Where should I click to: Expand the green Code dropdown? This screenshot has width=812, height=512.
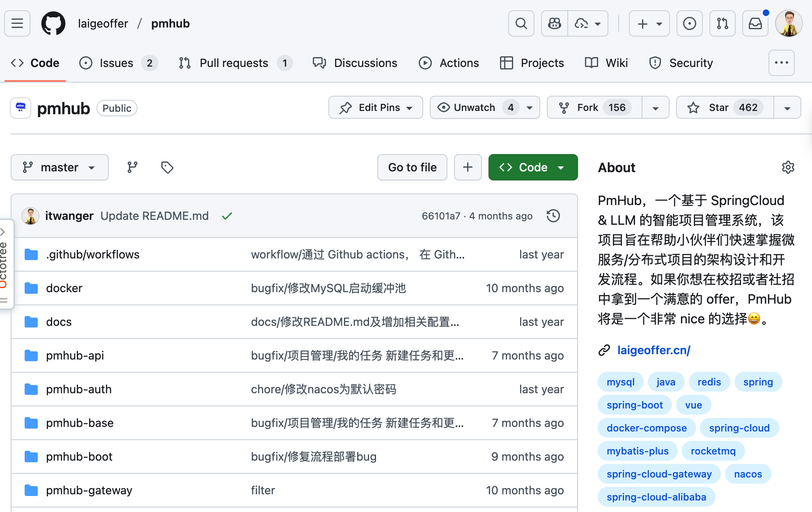pyautogui.click(x=532, y=167)
